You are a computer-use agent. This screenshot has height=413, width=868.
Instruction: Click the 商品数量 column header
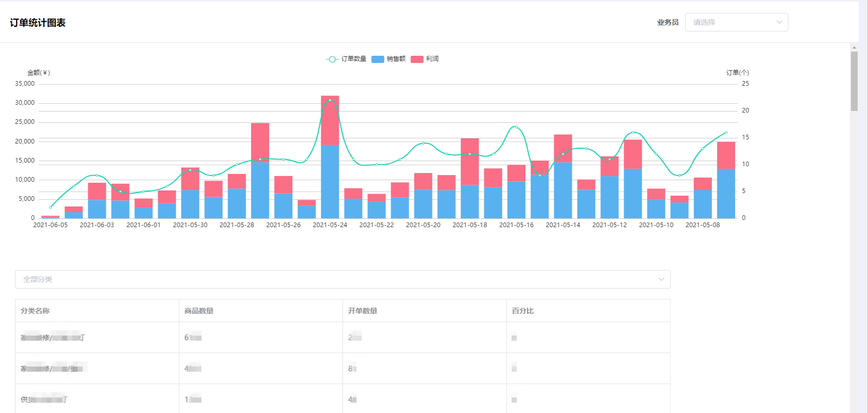(199, 311)
